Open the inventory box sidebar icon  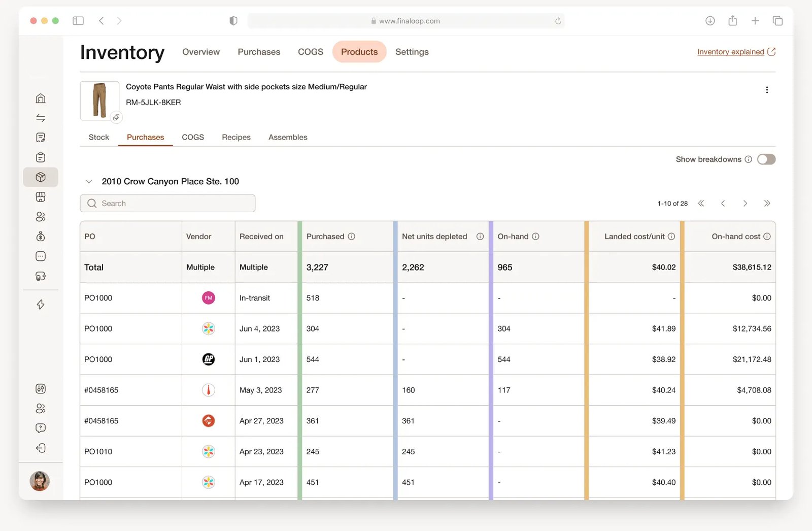[x=41, y=177]
